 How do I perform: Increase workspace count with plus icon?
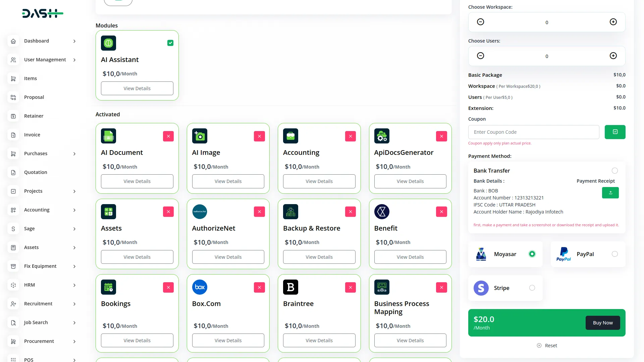point(613,22)
